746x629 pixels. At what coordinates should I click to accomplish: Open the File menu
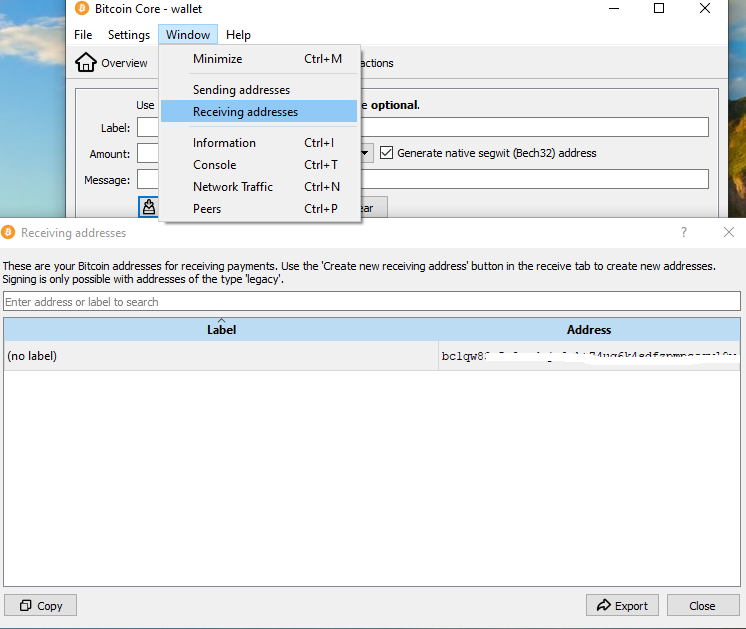tap(83, 35)
